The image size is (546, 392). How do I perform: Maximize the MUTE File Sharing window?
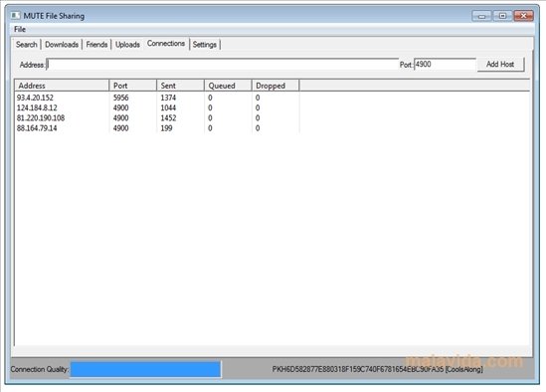[x=502, y=16]
